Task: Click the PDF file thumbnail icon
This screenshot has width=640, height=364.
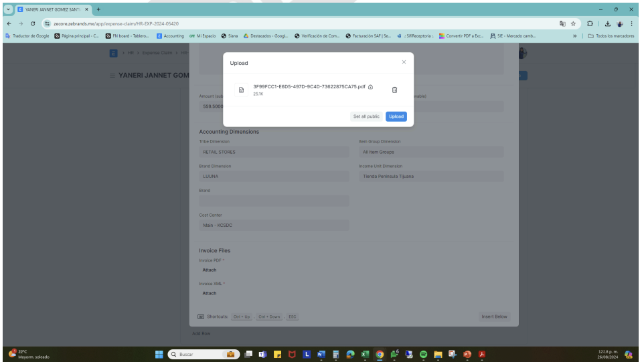Action: (x=242, y=90)
